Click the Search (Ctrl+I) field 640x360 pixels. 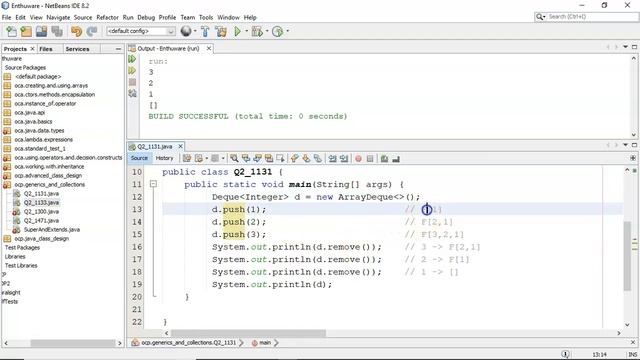coord(587,17)
